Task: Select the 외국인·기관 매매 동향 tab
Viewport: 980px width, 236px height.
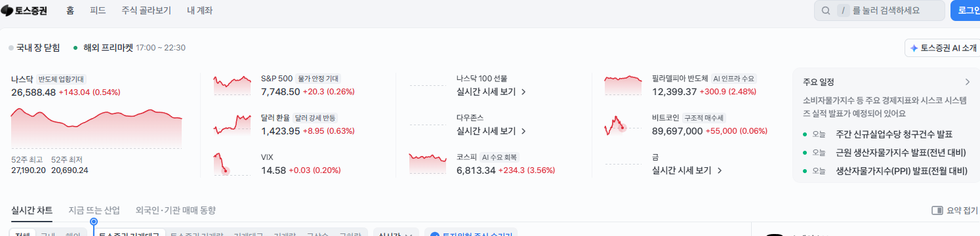Action: tap(176, 210)
